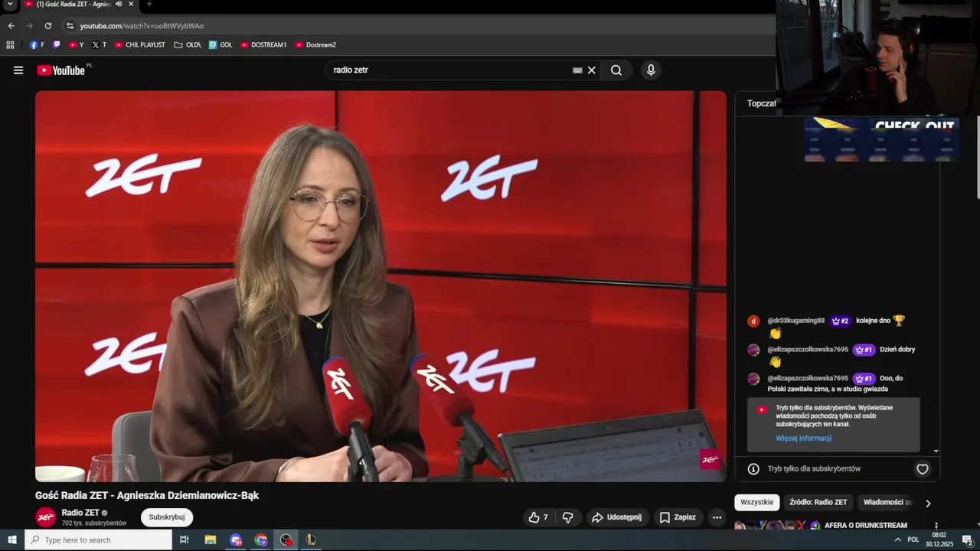This screenshot has height=551, width=980.
Task: Go back with the browser back arrow
Action: coord(11,26)
